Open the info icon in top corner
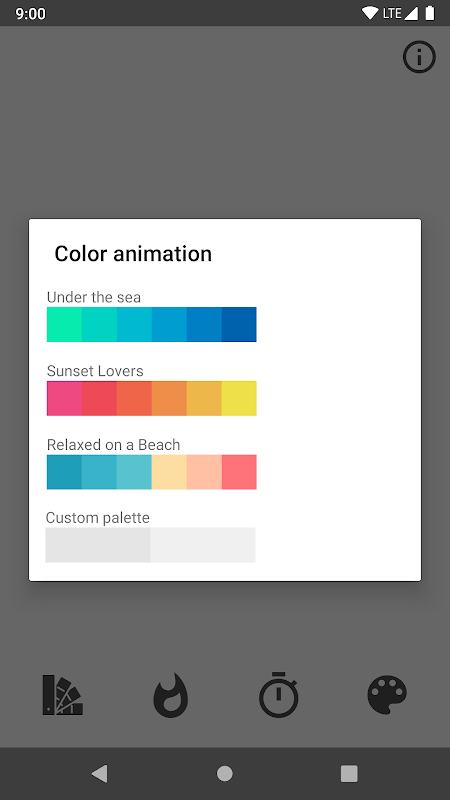 click(419, 57)
